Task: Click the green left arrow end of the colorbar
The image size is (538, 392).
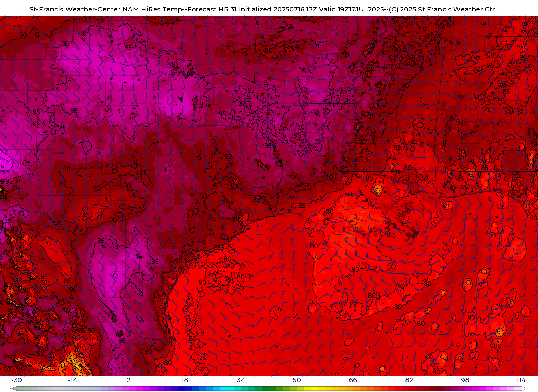Action: pos(13,389)
